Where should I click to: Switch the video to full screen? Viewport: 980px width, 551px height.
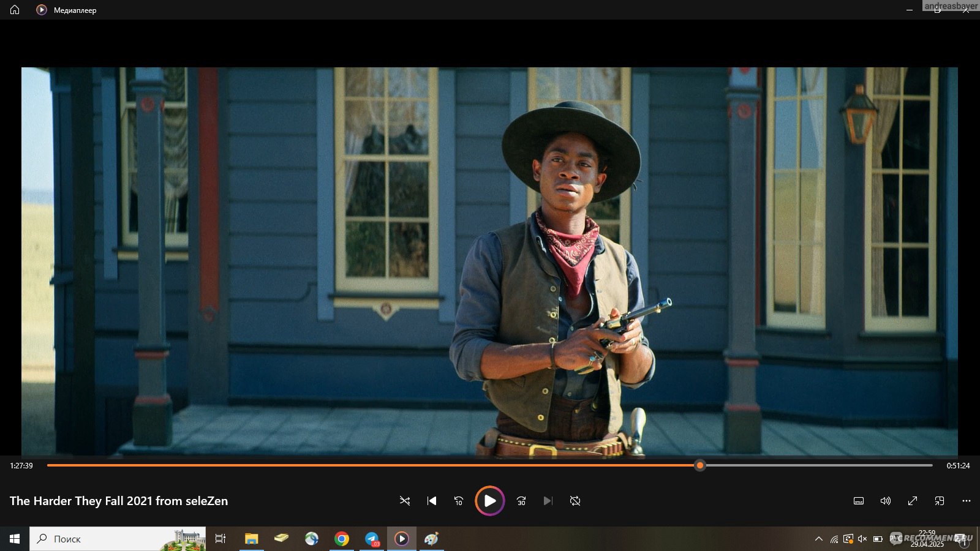pos(913,501)
